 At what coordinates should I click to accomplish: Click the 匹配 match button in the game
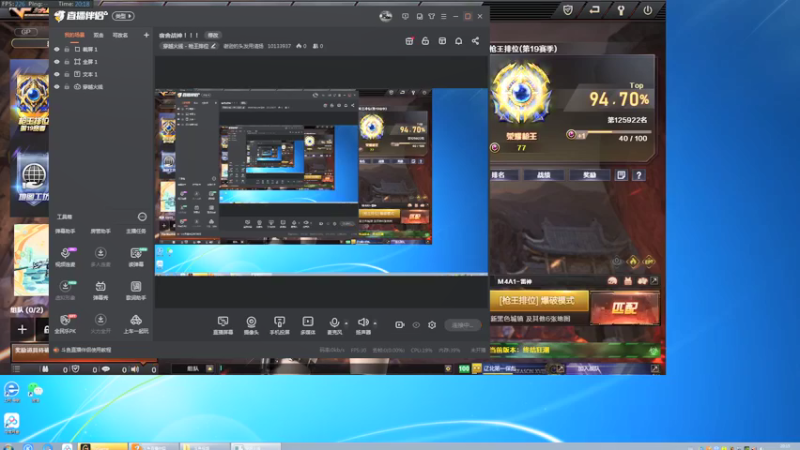[x=624, y=308]
